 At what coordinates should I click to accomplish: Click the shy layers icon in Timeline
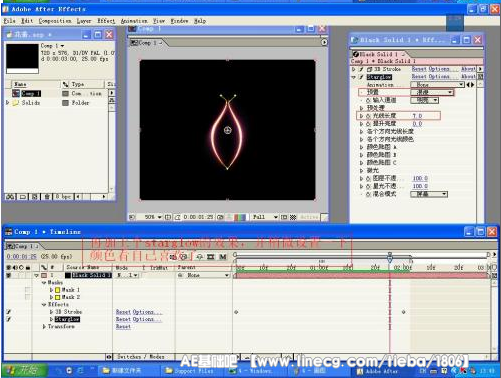(199, 257)
